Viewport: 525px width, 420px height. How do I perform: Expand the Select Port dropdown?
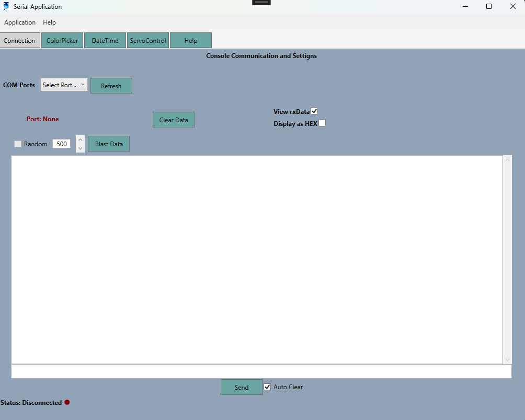point(64,85)
